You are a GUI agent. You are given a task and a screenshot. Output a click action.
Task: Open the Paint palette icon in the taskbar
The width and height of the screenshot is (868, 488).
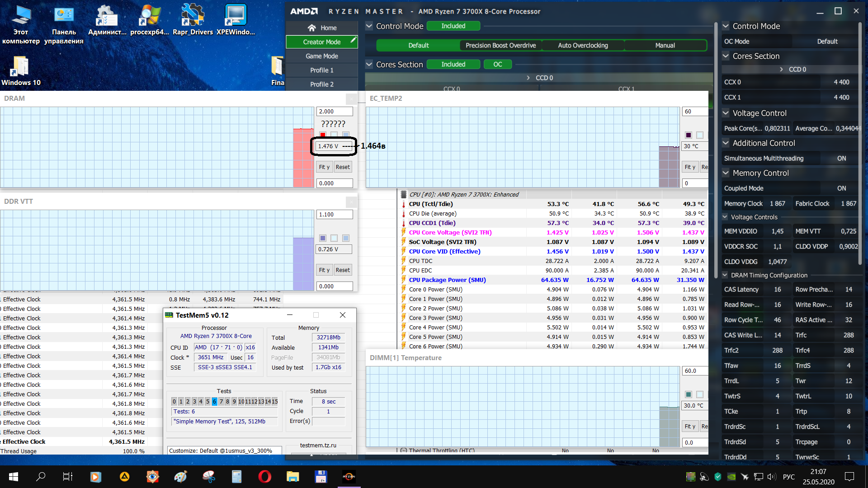180,476
